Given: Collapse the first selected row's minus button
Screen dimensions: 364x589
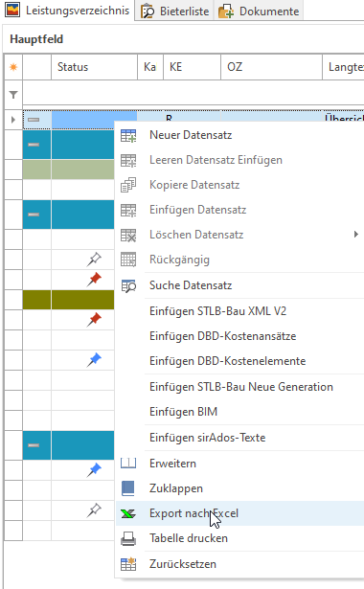Looking at the screenshot, I should 34,120.
